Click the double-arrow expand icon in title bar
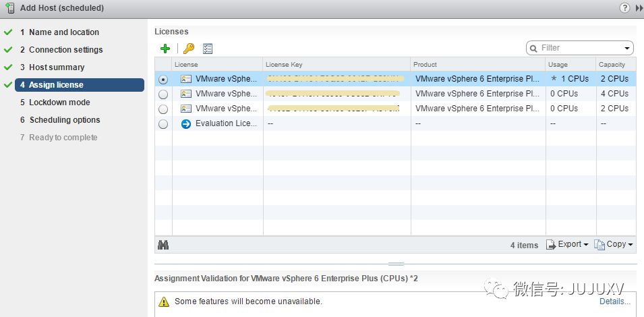The width and height of the screenshot is (644, 317). point(639,8)
